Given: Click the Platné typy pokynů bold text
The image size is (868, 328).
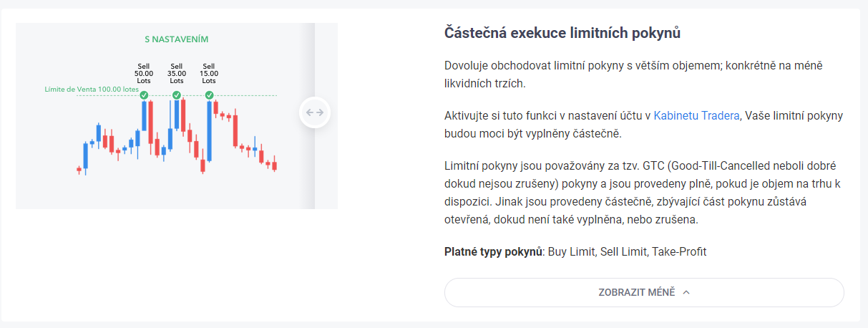Looking at the screenshot, I should pyautogui.click(x=494, y=251).
